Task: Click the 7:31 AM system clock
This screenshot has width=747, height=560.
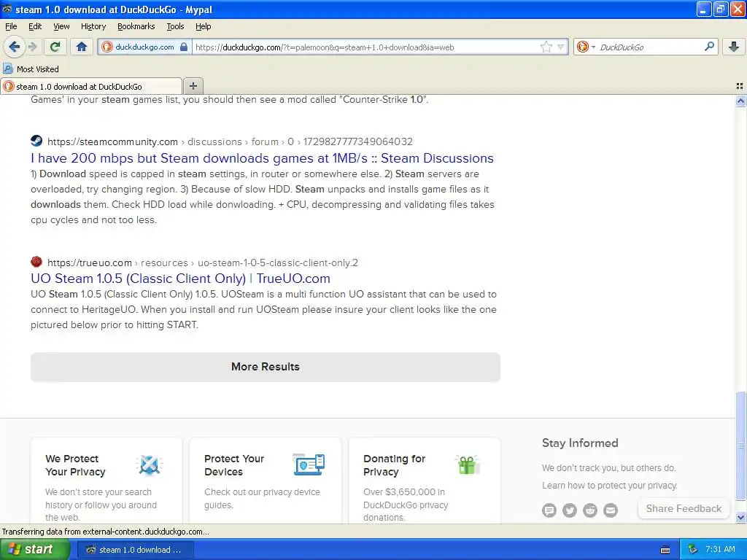Action: (720, 549)
